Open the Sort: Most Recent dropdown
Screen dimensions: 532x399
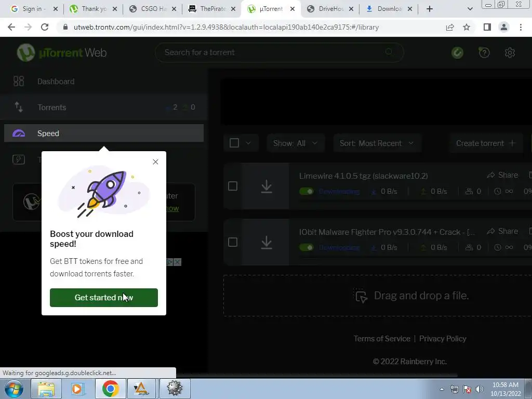(x=377, y=143)
